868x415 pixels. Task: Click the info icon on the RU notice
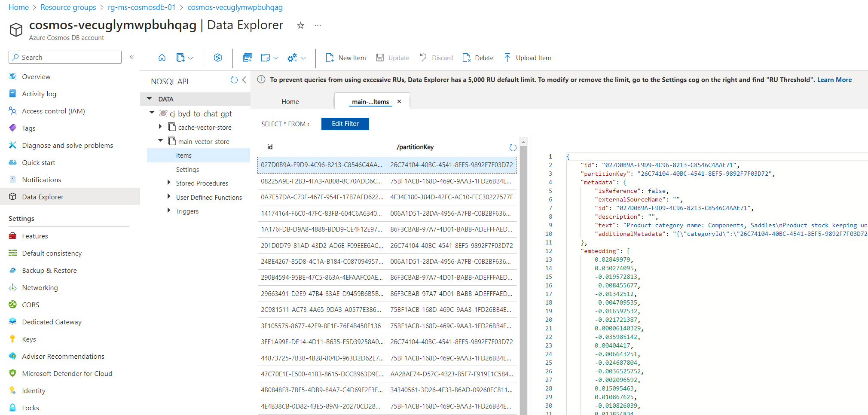click(x=261, y=79)
